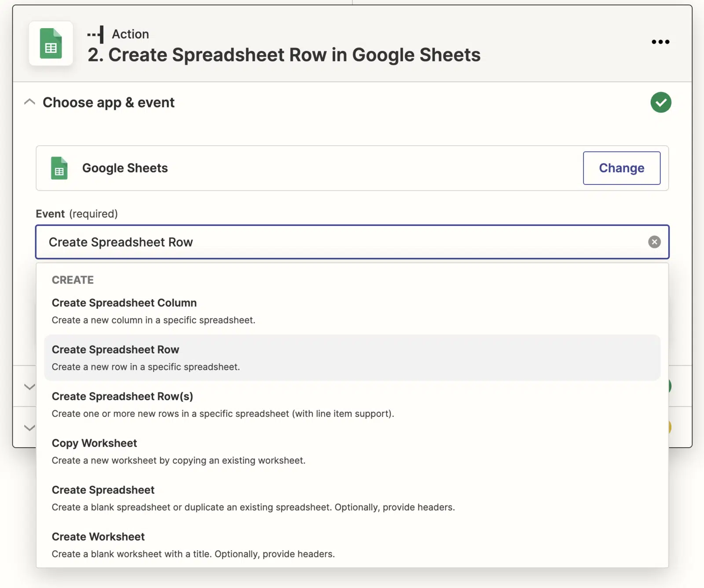This screenshot has width=704, height=588.
Task: Click the large Google Sheets app icon in the header
Action: [51, 44]
